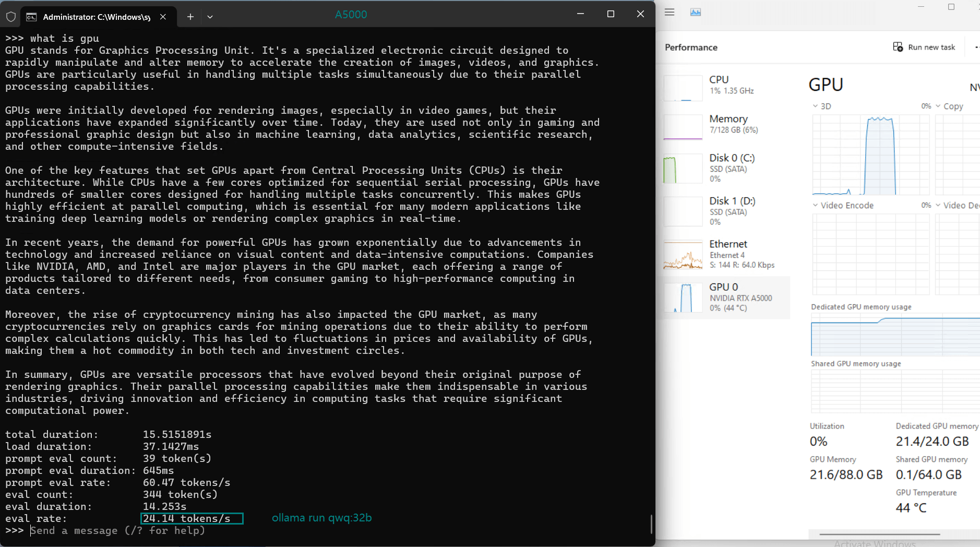Click the GPU 0 mini graph thumbnail

683,298
